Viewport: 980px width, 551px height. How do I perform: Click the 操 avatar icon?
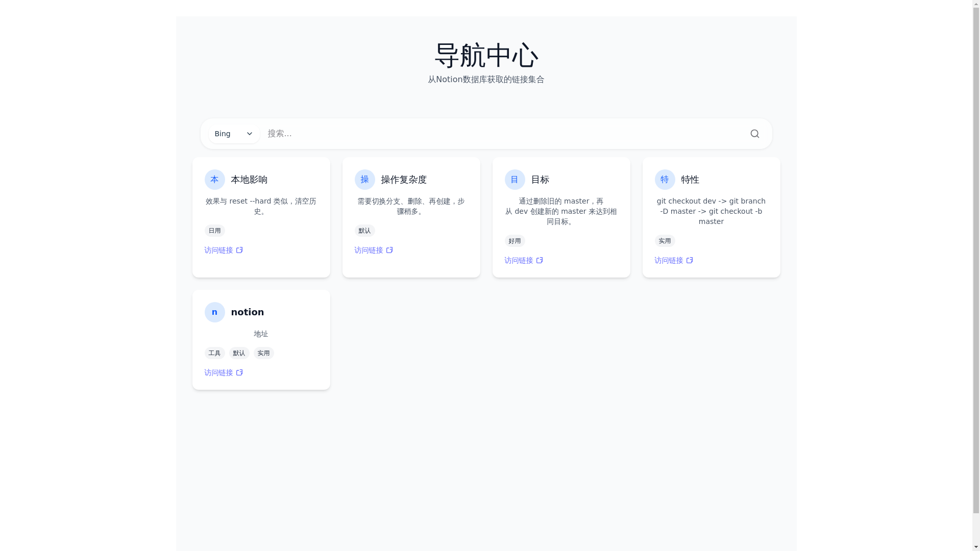pos(364,180)
